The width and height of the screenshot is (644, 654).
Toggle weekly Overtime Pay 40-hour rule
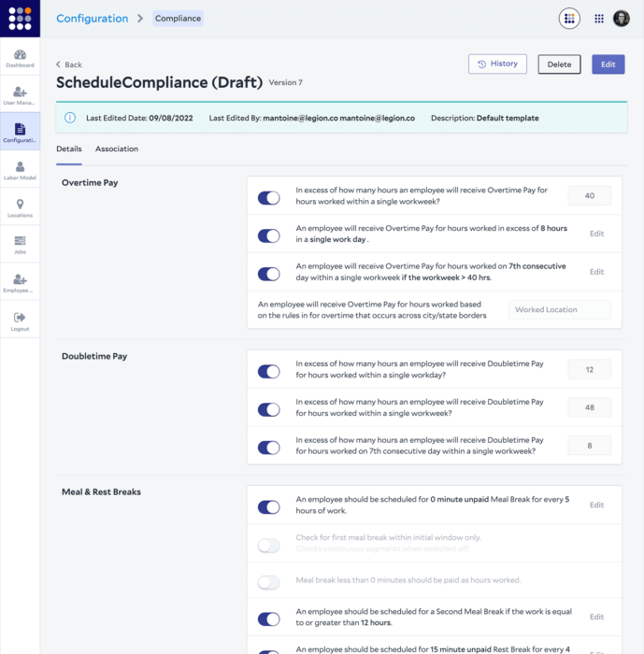pos(268,198)
